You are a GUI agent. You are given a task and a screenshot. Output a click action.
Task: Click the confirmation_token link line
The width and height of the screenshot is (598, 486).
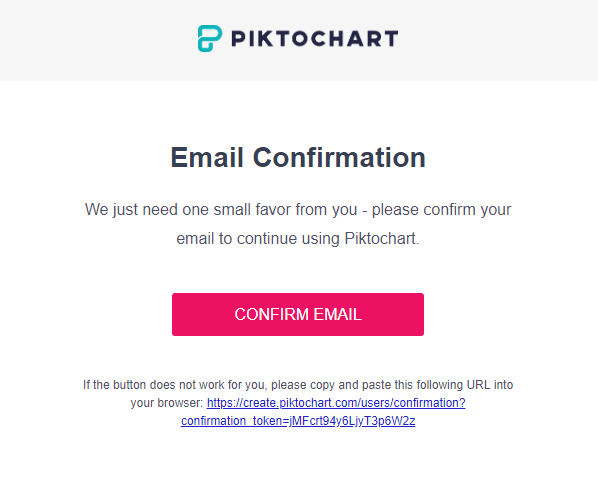pyautogui.click(x=298, y=421)
